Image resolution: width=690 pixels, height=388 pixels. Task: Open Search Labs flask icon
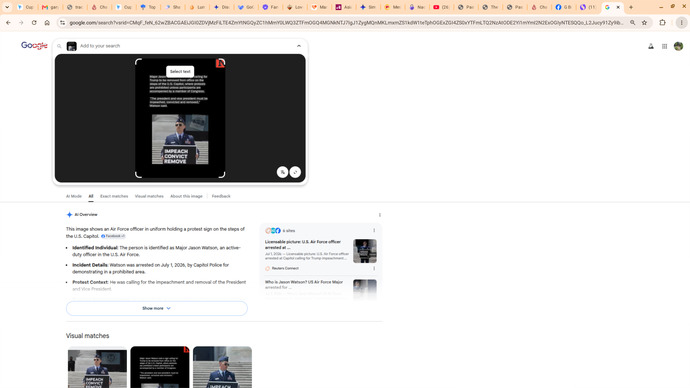pyautogui.click(x=651, y=46)
